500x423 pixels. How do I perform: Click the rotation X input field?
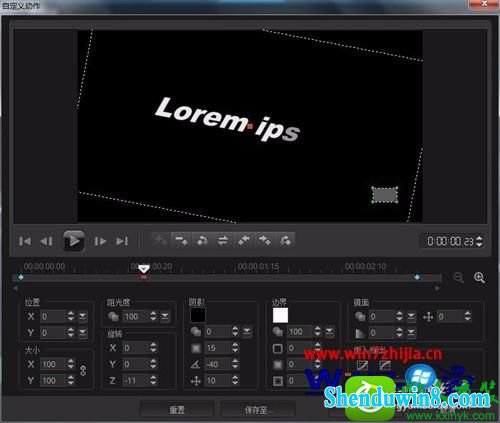click(x=136, y=348)
